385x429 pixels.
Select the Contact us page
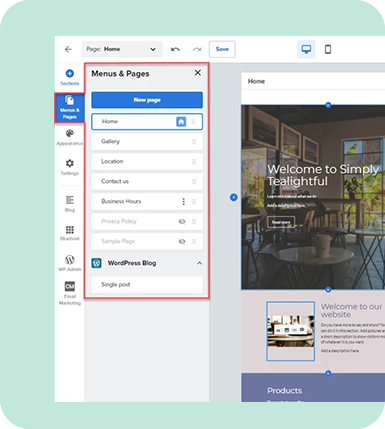tap(147, 182)
